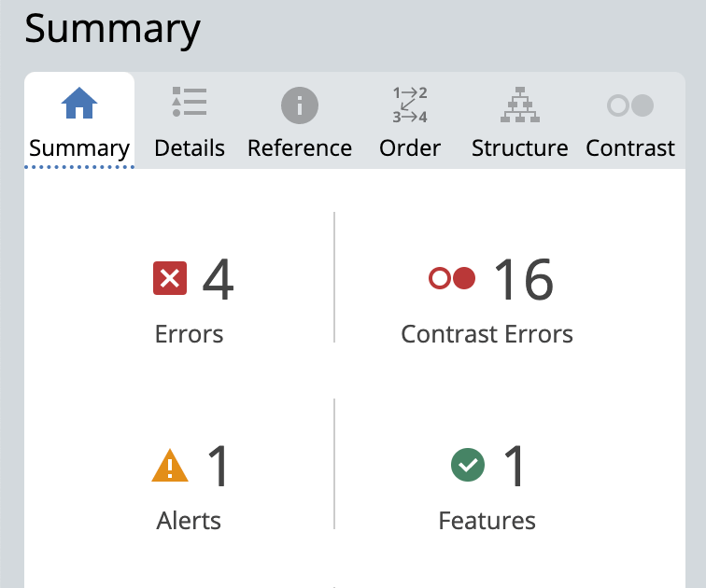Open the Contrast tab label
The image size is (706, 588).
click(x=630, y=148)
